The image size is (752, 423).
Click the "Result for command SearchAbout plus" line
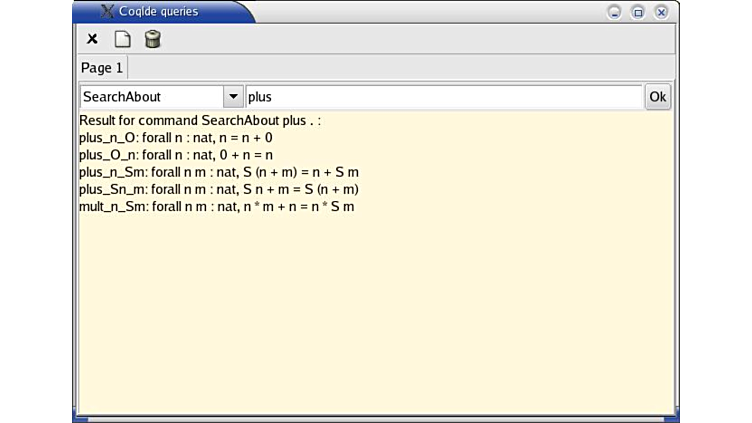[200, 121]
